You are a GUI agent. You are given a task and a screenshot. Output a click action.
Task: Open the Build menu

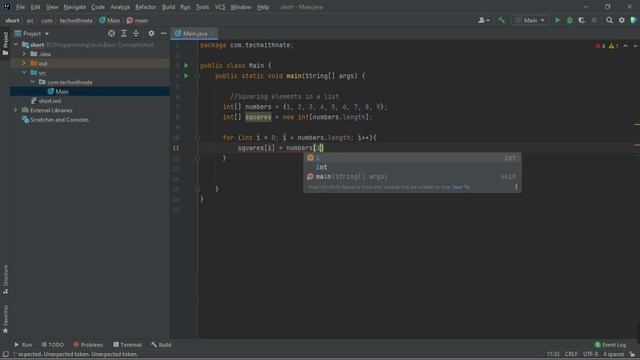pyautogui.click(x=168, y=7)
